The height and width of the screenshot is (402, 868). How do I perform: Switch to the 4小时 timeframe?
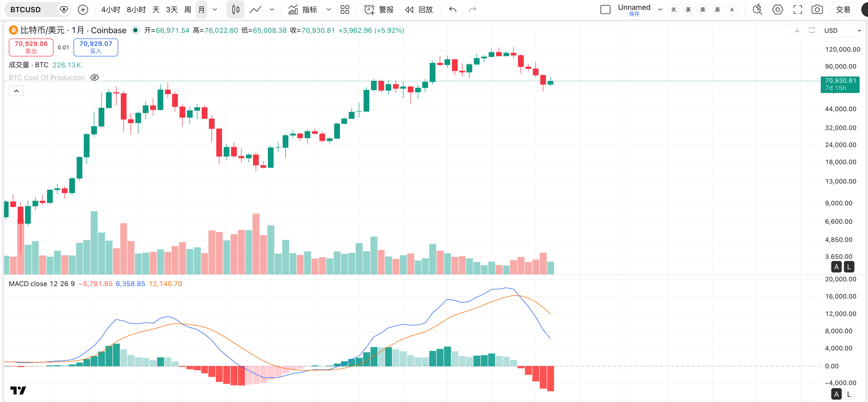(x=111, y=10)
